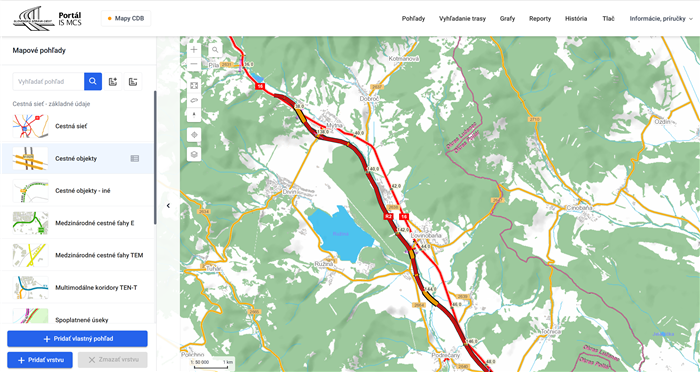Select the Cestná sieť view thumbnail

[x=30, y=126]
